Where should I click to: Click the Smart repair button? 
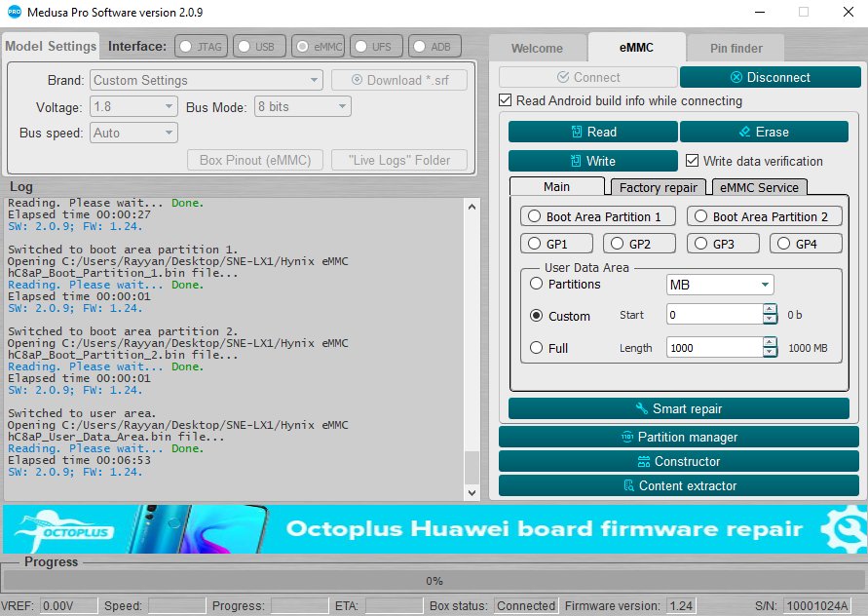pos(679,408)
